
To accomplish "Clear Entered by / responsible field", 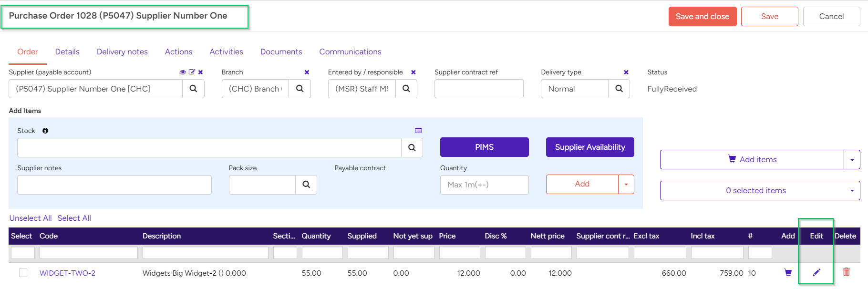I will click(413, 72).
